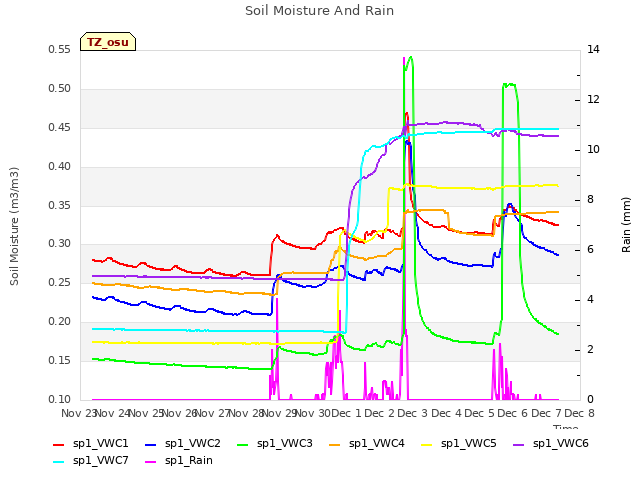Click the Dec 1 date tick label
Screen dimensions: 640x480
coord(346,413)
